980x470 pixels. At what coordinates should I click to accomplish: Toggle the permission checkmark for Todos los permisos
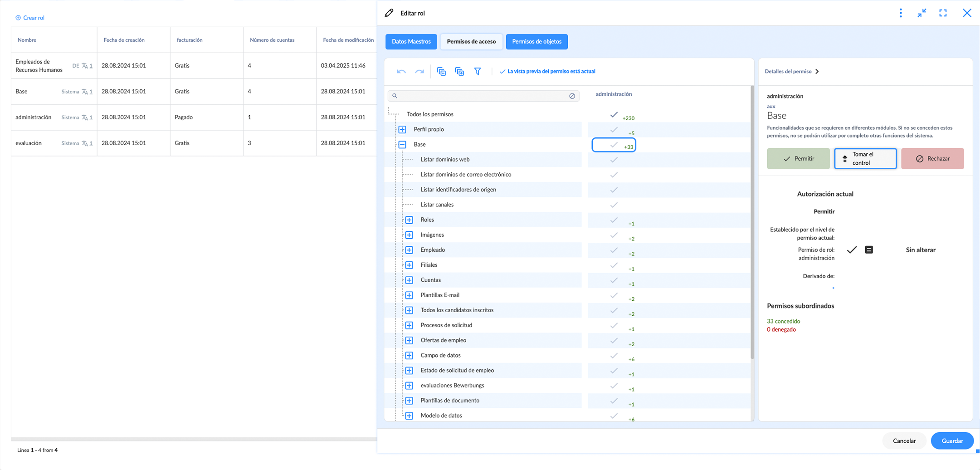[614, 114]
